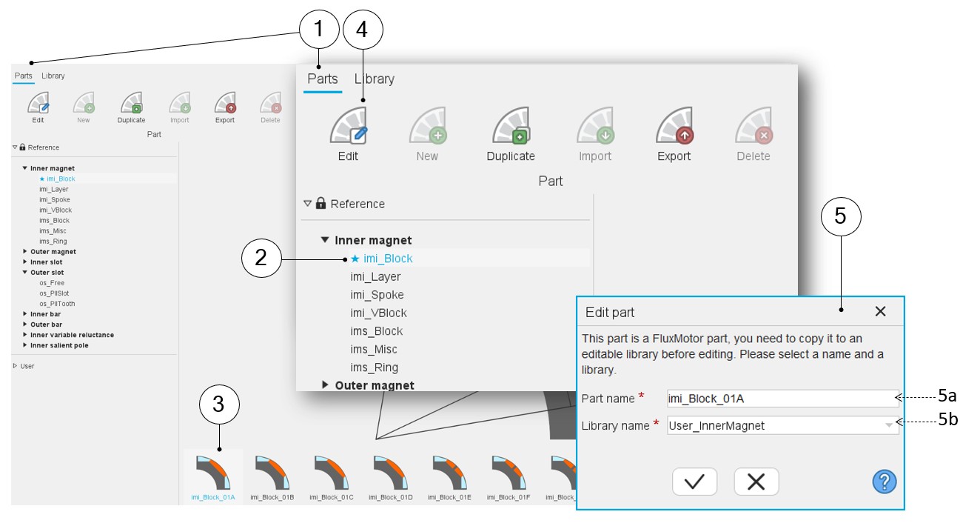Select ims_Ring in zoomed tree

(x=374, y=367)
